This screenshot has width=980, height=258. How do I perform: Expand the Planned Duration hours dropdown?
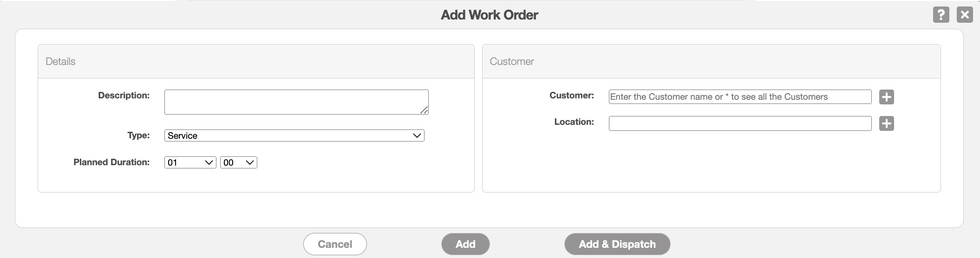pyautogui.click(x=190, y=162)
